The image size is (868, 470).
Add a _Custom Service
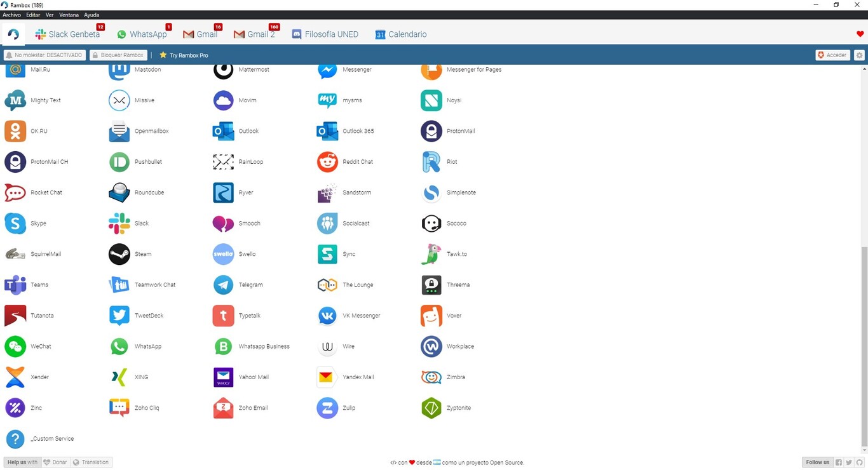(x=15, y=438)
